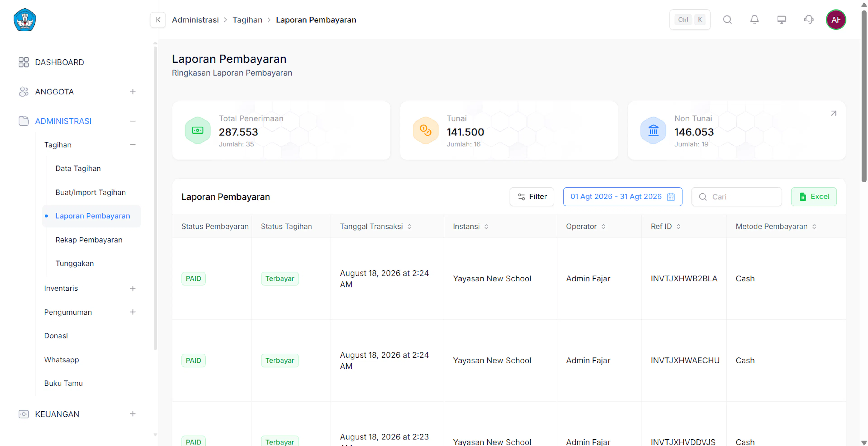
Task: Open the AF user avatar menu
Action: [836, 20]
